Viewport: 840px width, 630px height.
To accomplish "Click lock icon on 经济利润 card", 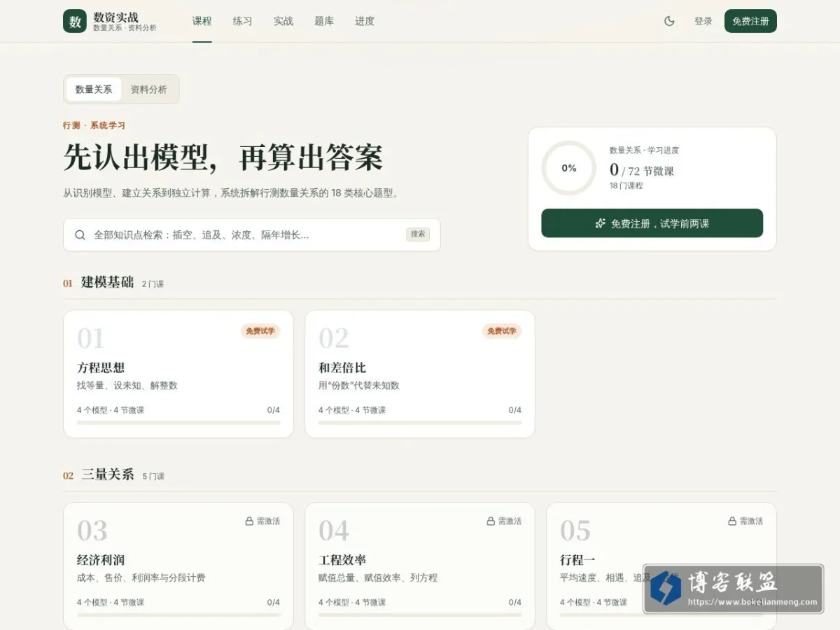I will point(249,521).
